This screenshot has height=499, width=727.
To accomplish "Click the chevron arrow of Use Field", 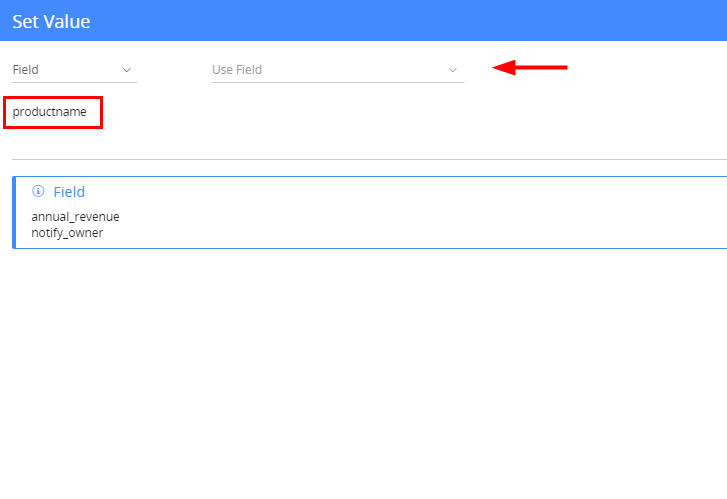I will 453,70.
